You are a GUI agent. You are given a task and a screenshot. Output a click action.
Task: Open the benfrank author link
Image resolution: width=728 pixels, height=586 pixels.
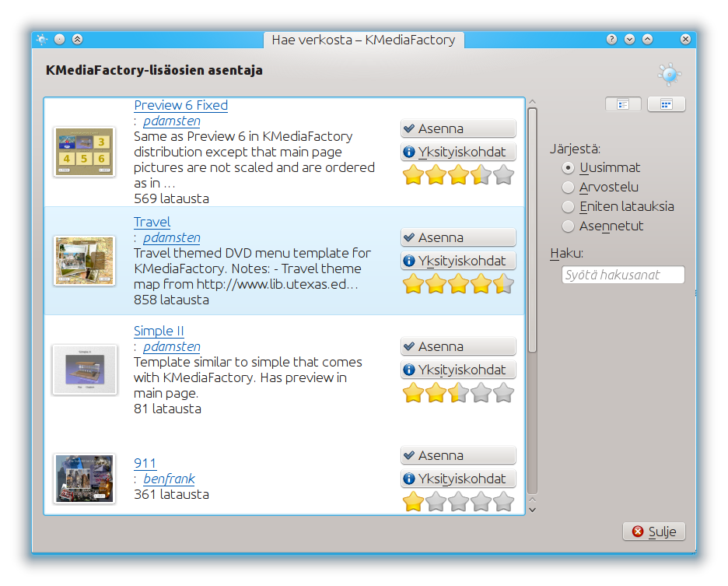[169, 479]
